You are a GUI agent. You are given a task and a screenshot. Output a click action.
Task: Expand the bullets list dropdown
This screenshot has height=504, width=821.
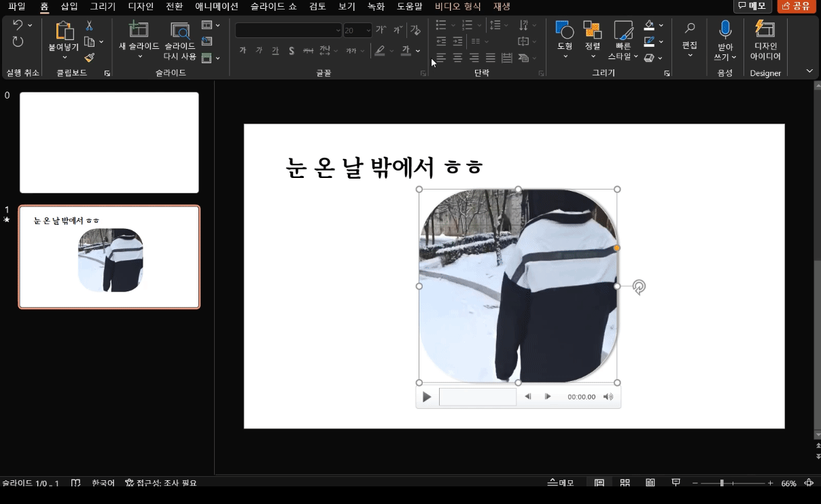[453, 25]
